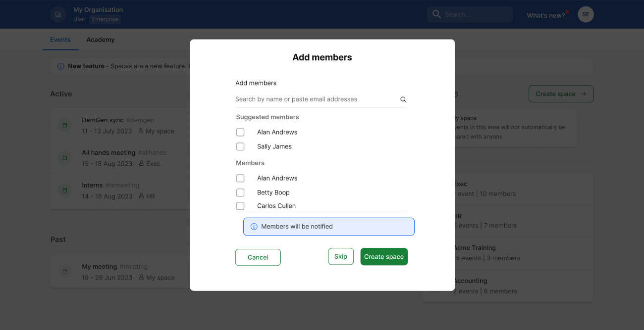Enable the Carlos Cullen checkbox

(x=240, y=206)
